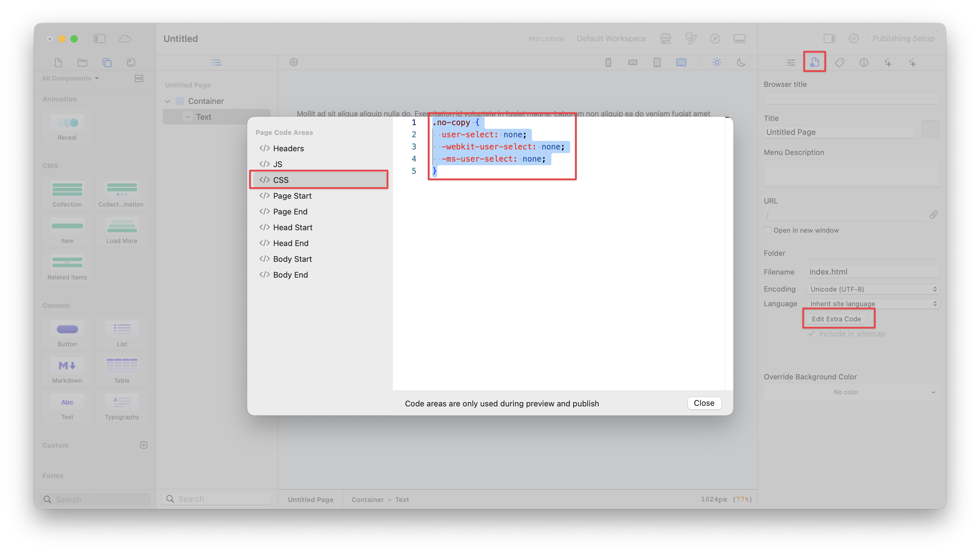Viewport: 980px width, 554px height.
Task: Click the Menu Description text area
Action: [851, 173]
